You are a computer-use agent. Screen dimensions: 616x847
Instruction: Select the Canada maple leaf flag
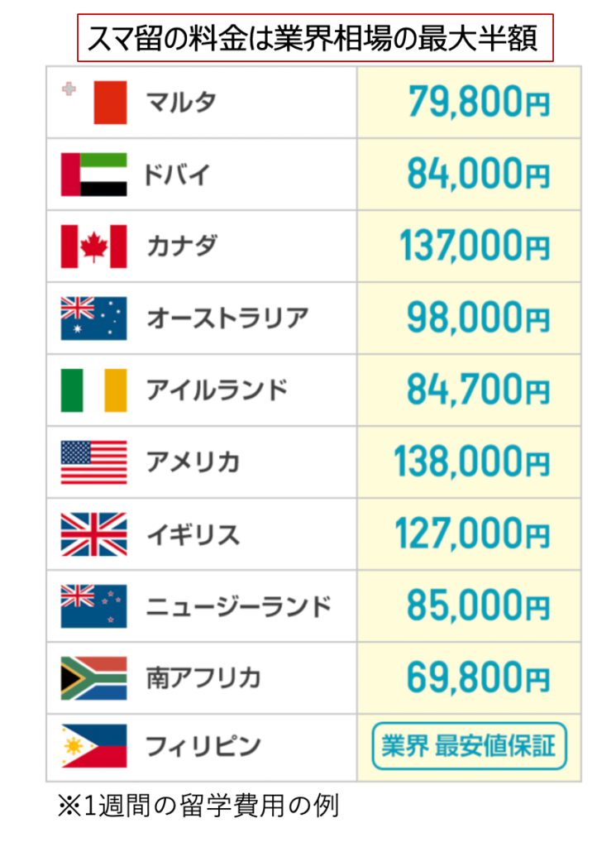coord(94,246)
